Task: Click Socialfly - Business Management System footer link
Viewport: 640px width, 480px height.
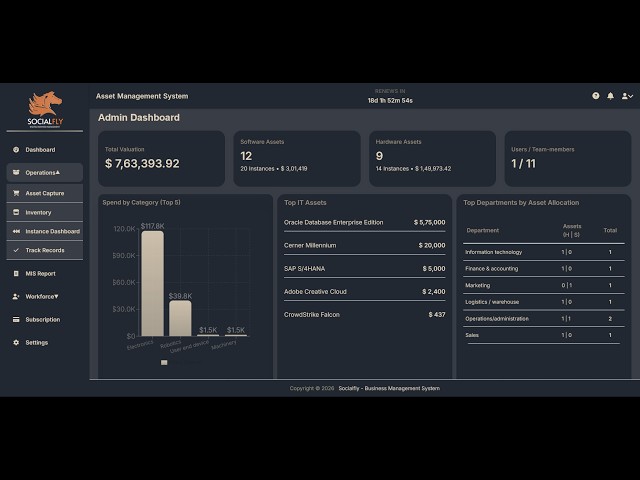Action: coord(389,388)
